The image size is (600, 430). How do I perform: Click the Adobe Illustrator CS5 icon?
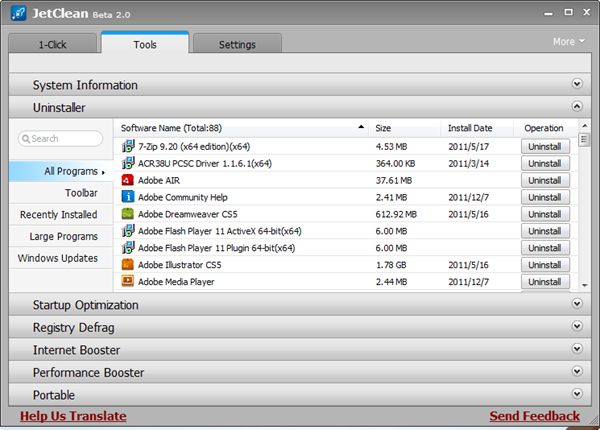pos(128,264)
